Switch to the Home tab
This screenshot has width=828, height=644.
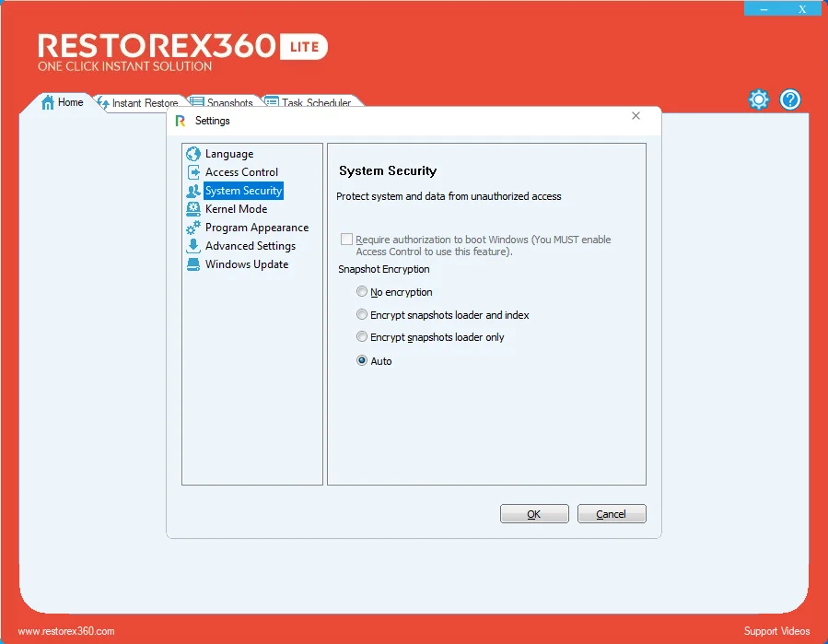[x=63, y=102]
